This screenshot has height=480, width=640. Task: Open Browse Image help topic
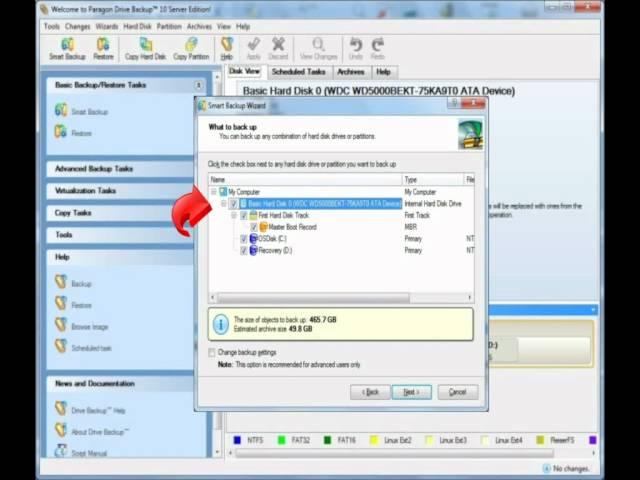pos(82,326)
